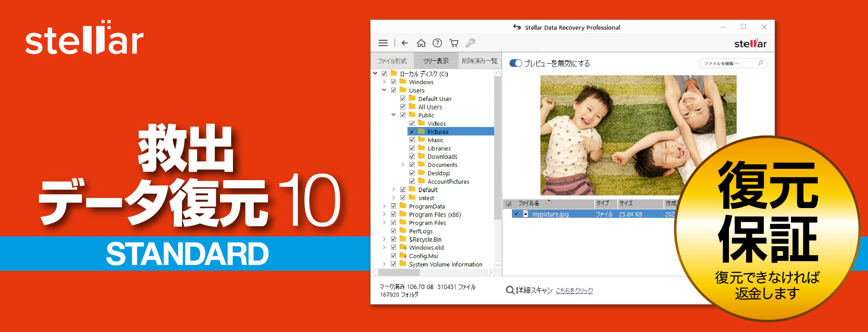Screen dimensions: 868x332
Task: Click the 詳細スキャン magnifier icon
Action: coord(510,290)
